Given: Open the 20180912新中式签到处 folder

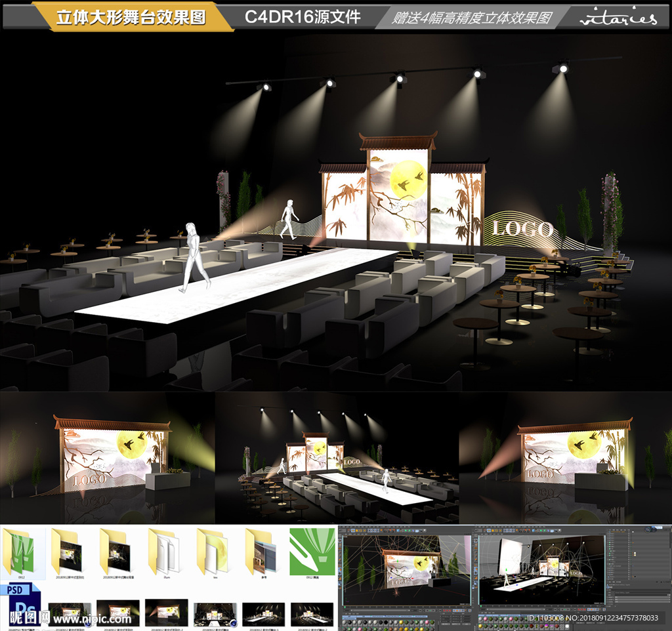Looking at the screenshot, I should [70, 551].
